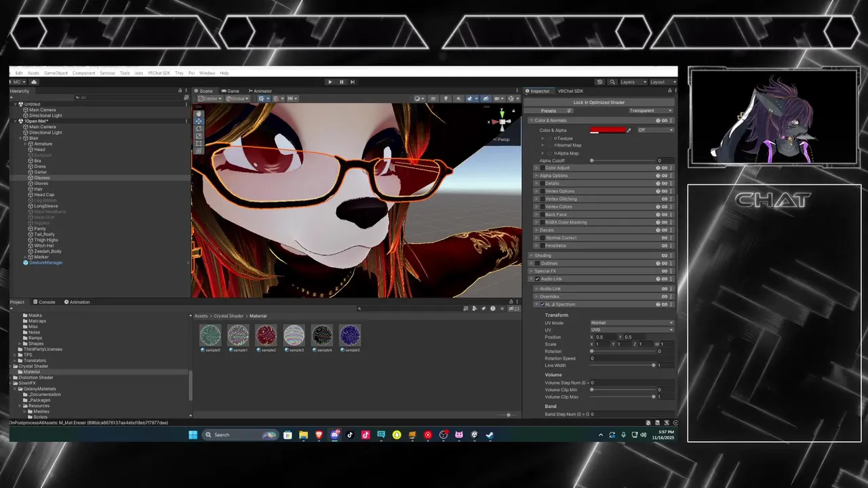
Task: Switch to the Animation tab
Action: click(x=77, y=302)
